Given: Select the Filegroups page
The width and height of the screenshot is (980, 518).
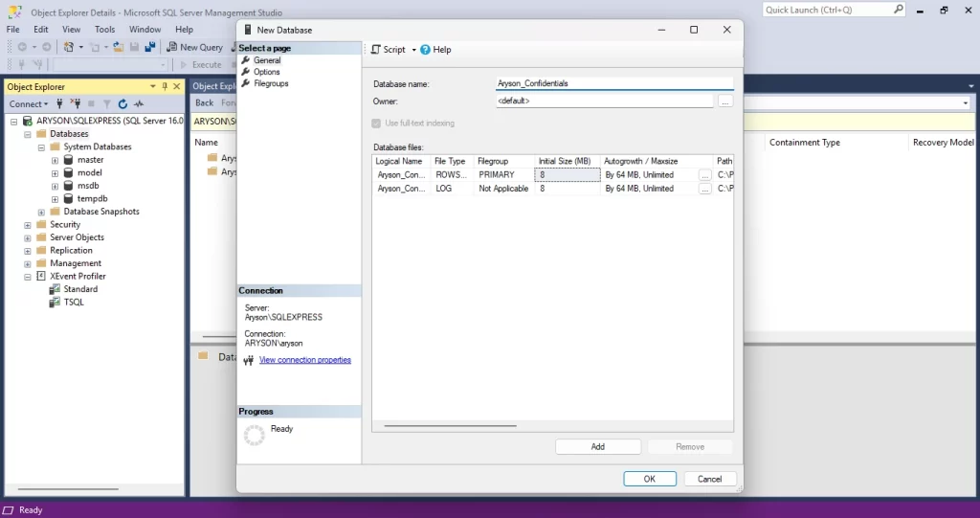Looking at the screenshot, I should pyautogui.click(x=271, y=83).
